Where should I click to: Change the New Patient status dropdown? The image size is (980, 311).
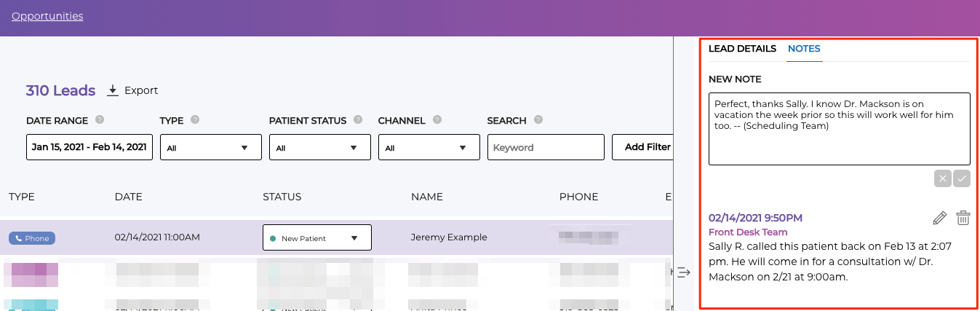[316, 237]
